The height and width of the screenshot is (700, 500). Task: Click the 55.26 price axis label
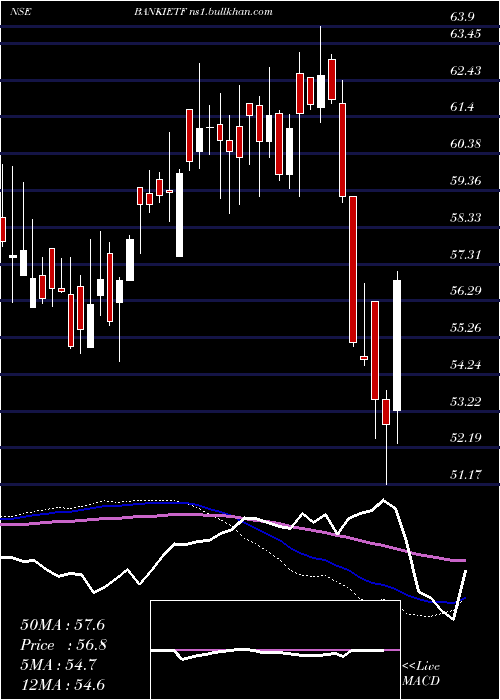pos(466,328)
